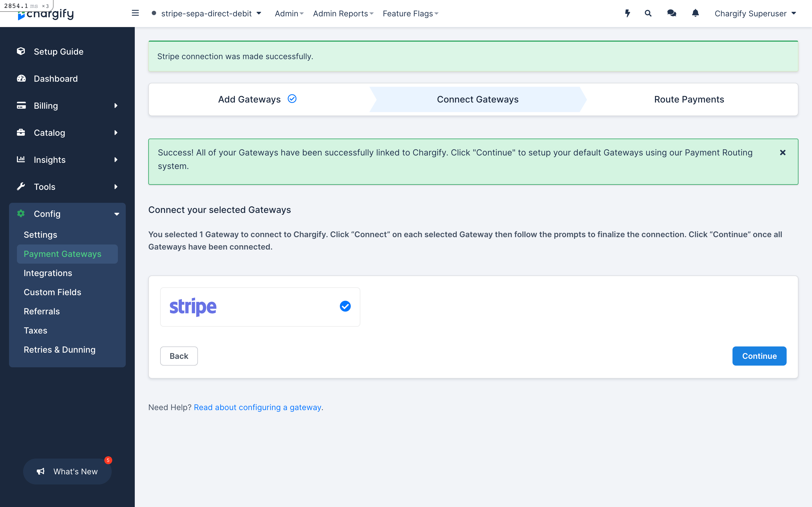
Task: Toggle the Stripe gateway checkmark
Action: point(345,306)
